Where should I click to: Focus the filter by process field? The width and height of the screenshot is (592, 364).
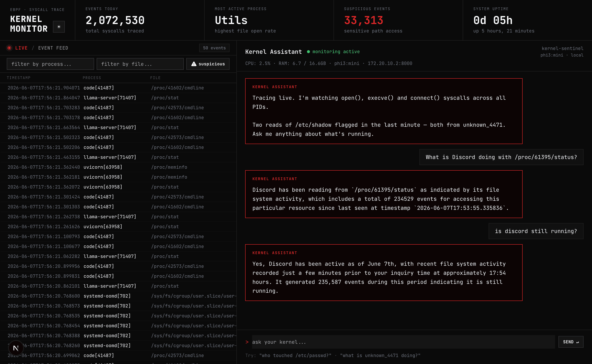coord(50,64)
